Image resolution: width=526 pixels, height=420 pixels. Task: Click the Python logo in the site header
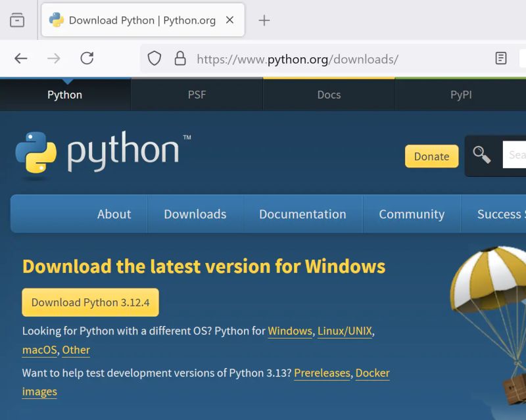(35, 152)
